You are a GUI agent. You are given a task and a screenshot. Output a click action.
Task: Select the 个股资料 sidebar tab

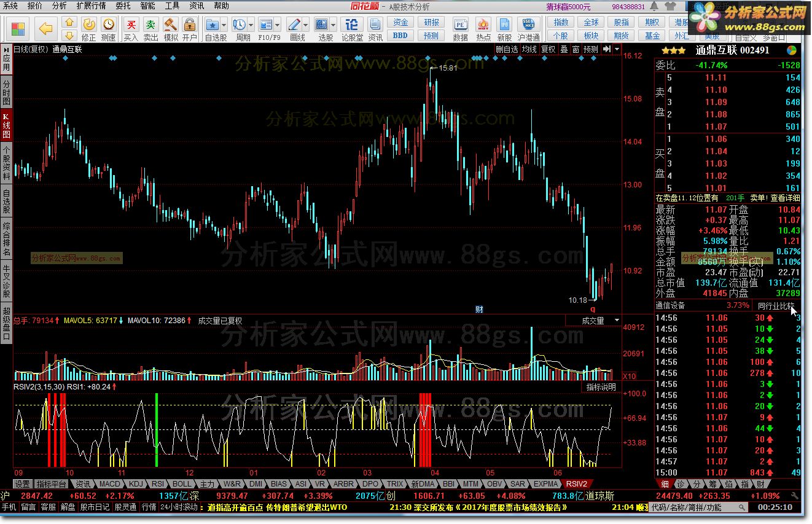pos(6,163)
